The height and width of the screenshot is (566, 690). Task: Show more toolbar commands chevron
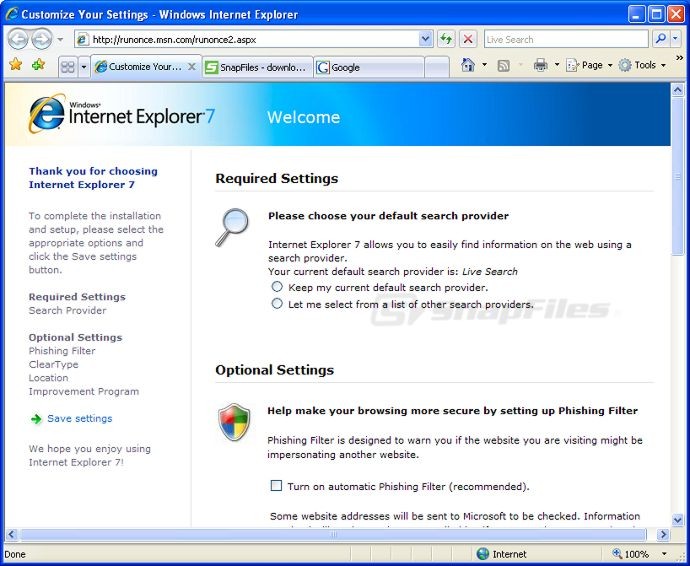(x=679, y=58)
